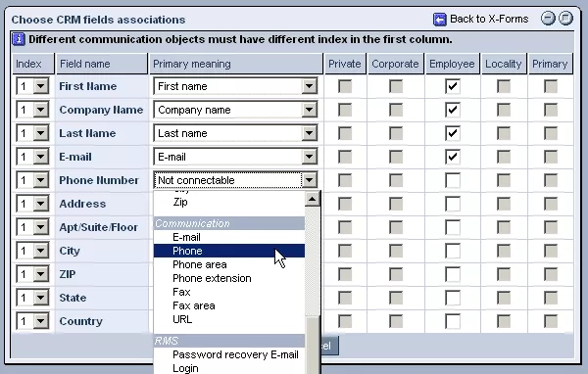Click the Corporate column header
The image size is (588, 374).
coord(395,64)
